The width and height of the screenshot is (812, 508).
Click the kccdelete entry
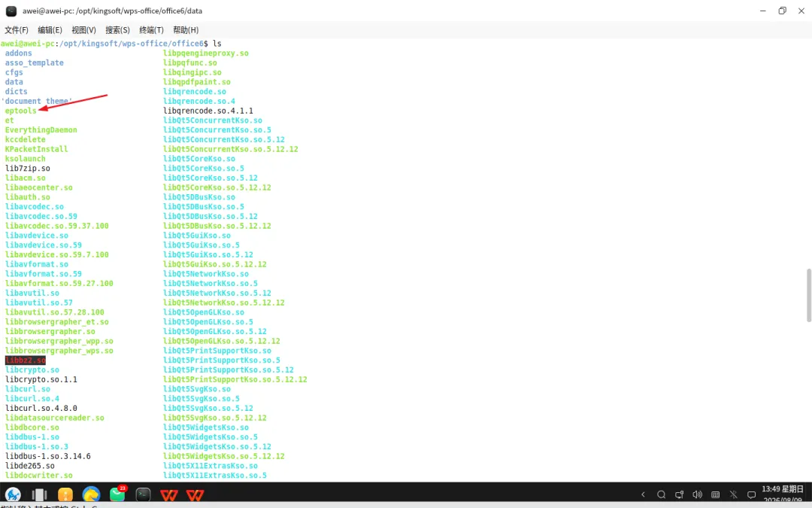pyautogui.click(x=26, y=139)
